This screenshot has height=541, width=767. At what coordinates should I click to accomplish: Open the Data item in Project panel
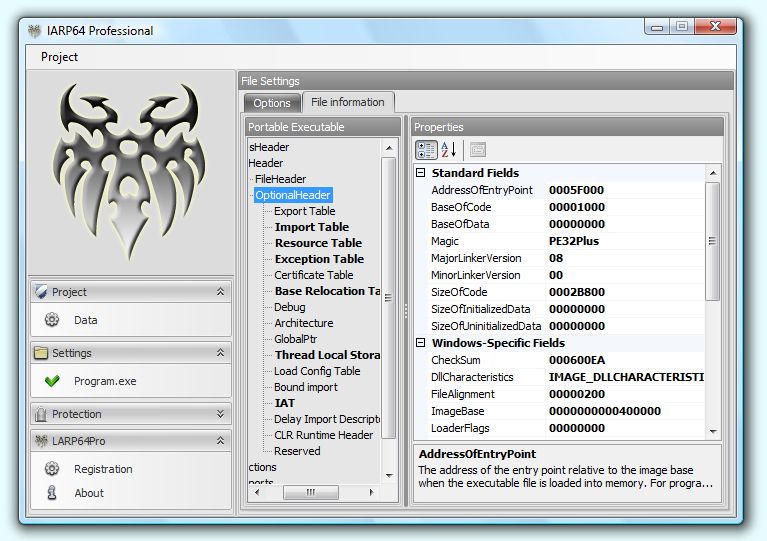pos(86,320)
